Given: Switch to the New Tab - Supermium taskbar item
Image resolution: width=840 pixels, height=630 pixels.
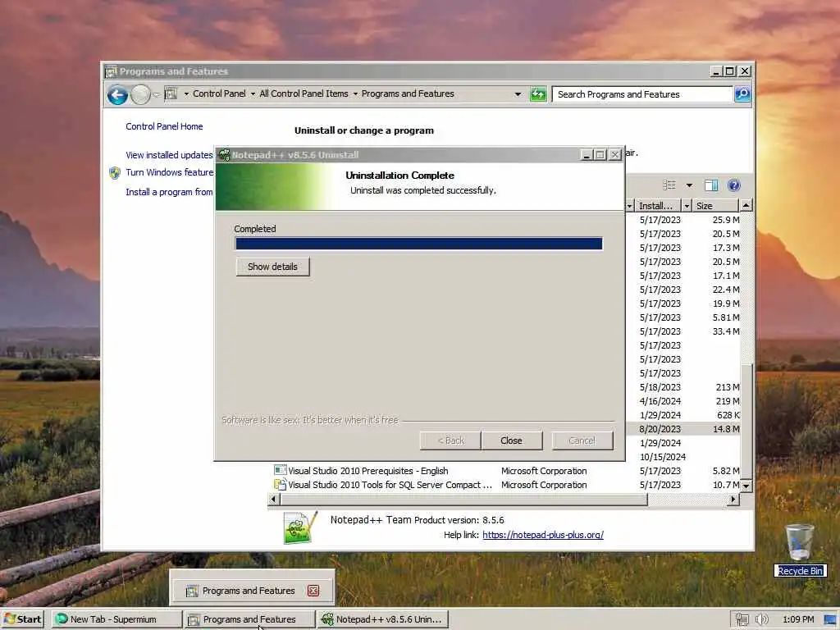Looking at the screenshot, I should click(116, 619).
